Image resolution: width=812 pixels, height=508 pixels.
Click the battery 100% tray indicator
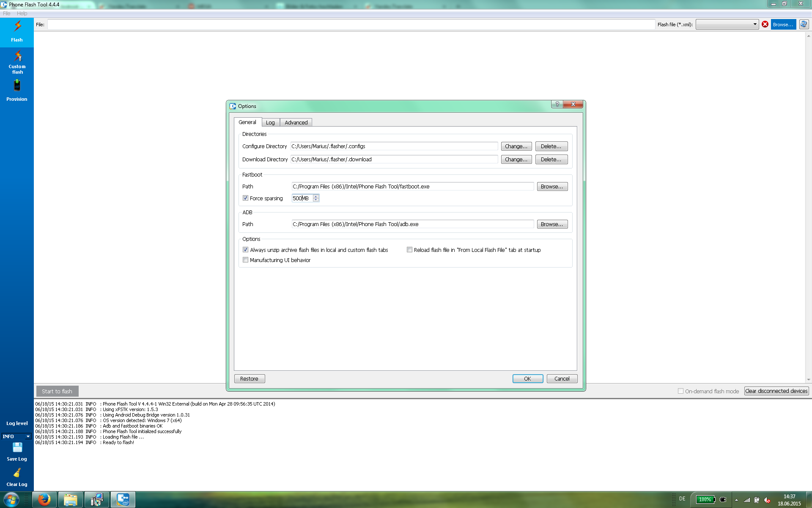[705, 500]
